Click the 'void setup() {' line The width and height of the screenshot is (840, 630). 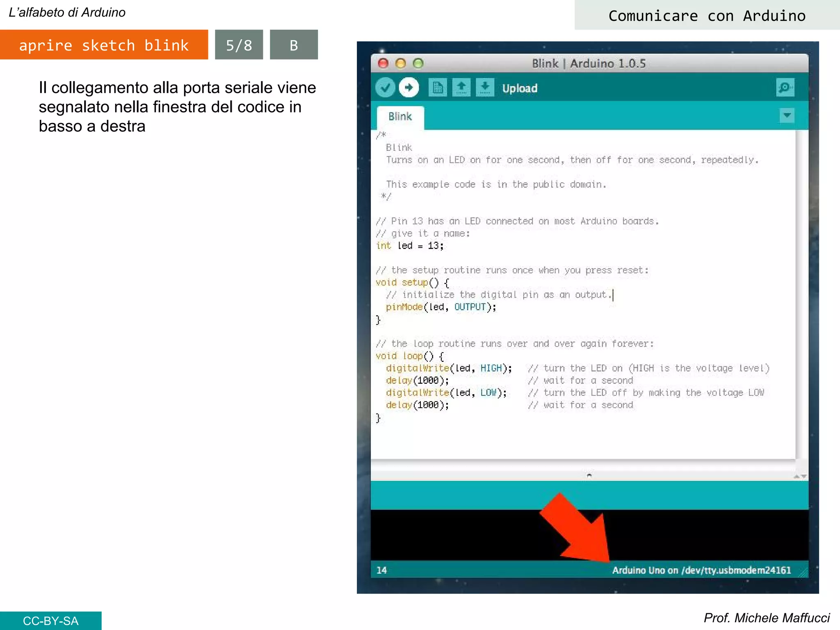point(413,283)
